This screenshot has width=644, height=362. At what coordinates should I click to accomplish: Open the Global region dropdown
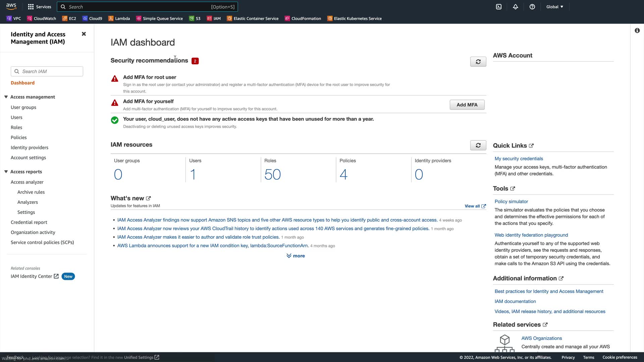click(x=555, y=7)
